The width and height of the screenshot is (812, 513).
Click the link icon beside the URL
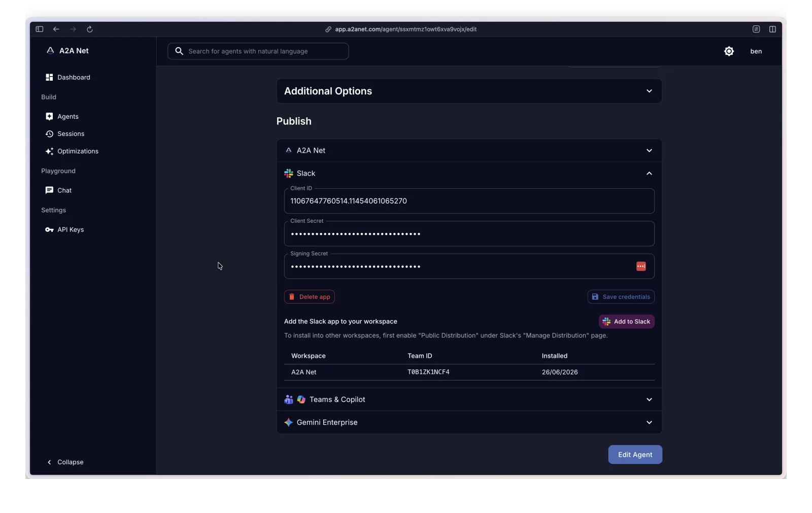pos(328,29)
